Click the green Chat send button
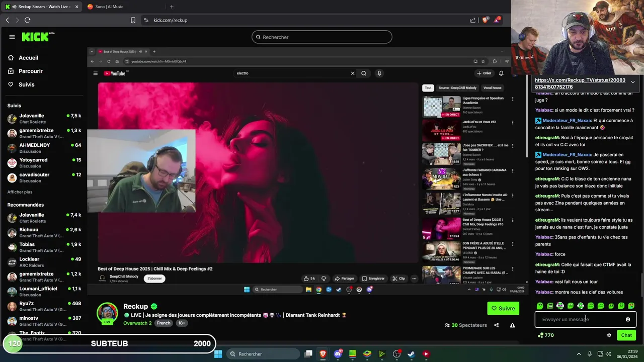The width and height of the screenshot is (644, 362). tap(626, 335)
